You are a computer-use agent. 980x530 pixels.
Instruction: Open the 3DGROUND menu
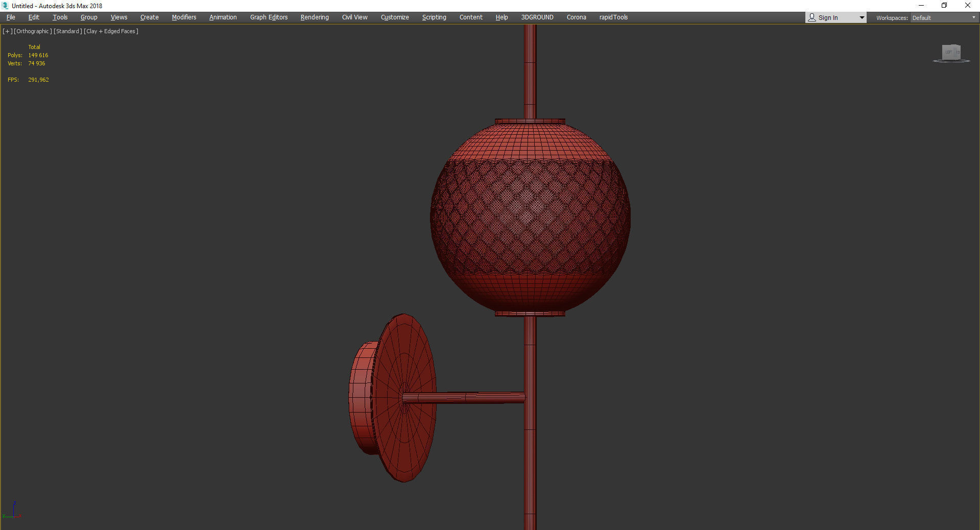537,17
